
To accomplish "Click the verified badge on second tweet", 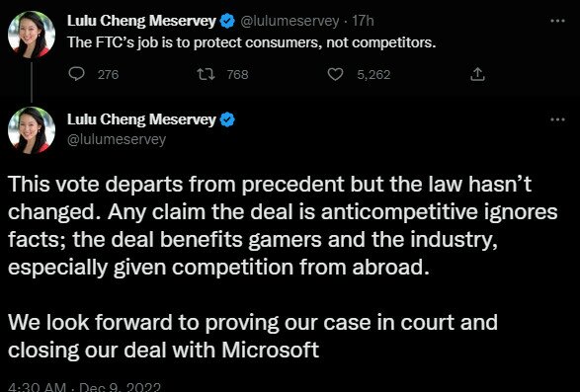I will (x=227, y=119).
